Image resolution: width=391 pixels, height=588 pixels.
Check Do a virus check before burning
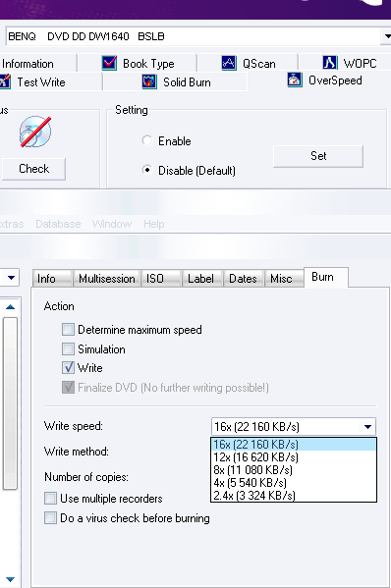(50, 518)
